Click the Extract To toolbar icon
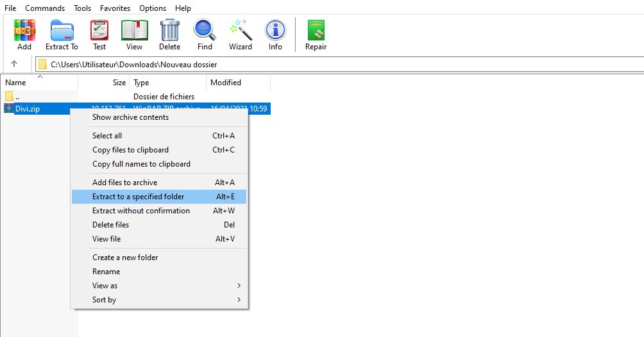The height and width of the screenshot is (337, 644). pos(62,35)
